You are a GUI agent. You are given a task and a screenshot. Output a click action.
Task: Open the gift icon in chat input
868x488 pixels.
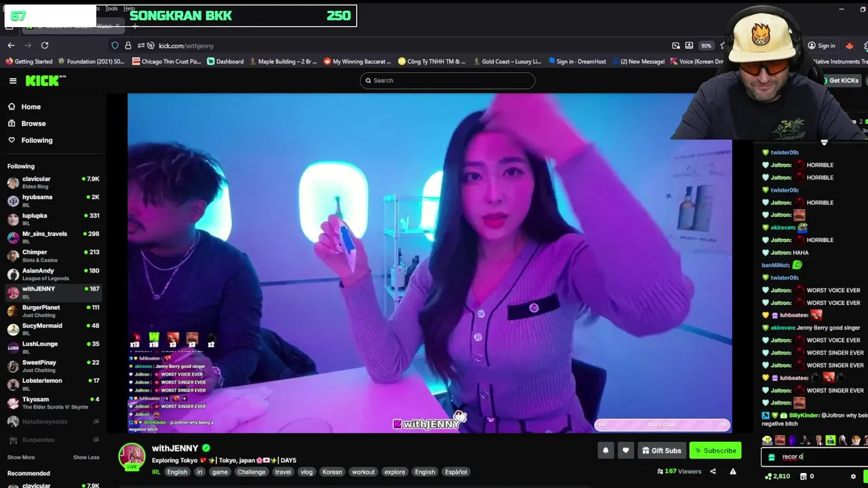pyautogui.click(x=772, y=457)
